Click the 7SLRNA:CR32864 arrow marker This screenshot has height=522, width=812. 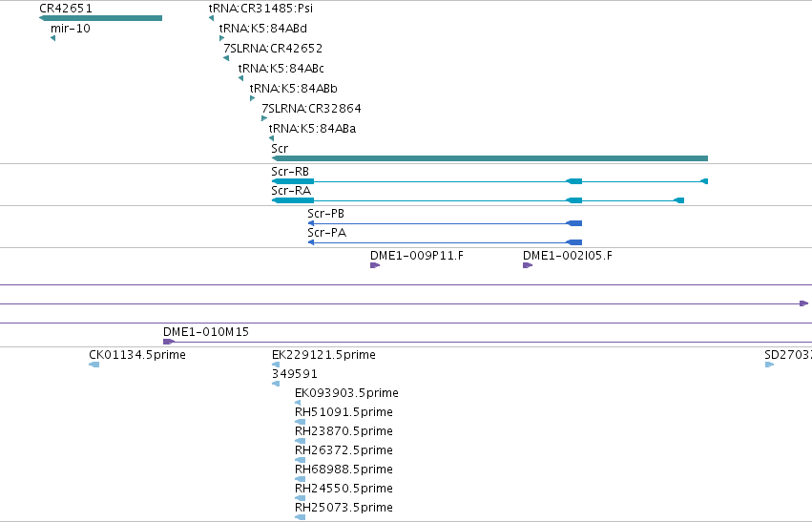[x=264, y=118]
